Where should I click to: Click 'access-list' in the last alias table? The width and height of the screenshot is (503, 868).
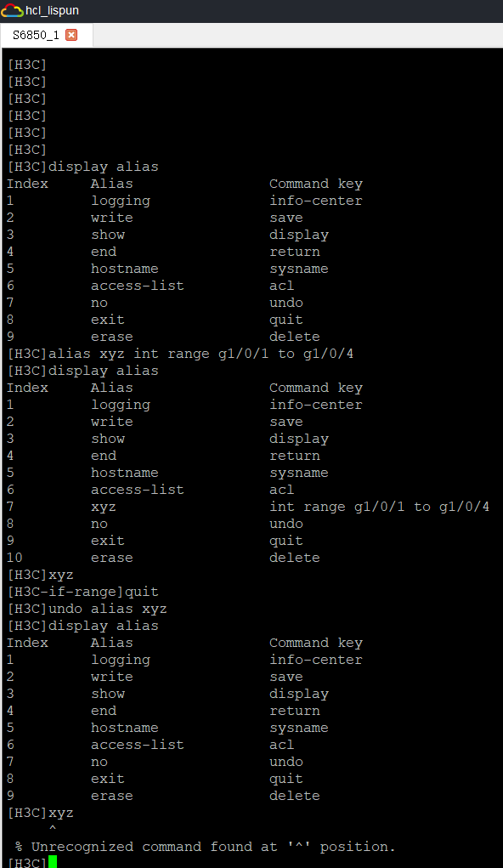click(x=138, y=745)
